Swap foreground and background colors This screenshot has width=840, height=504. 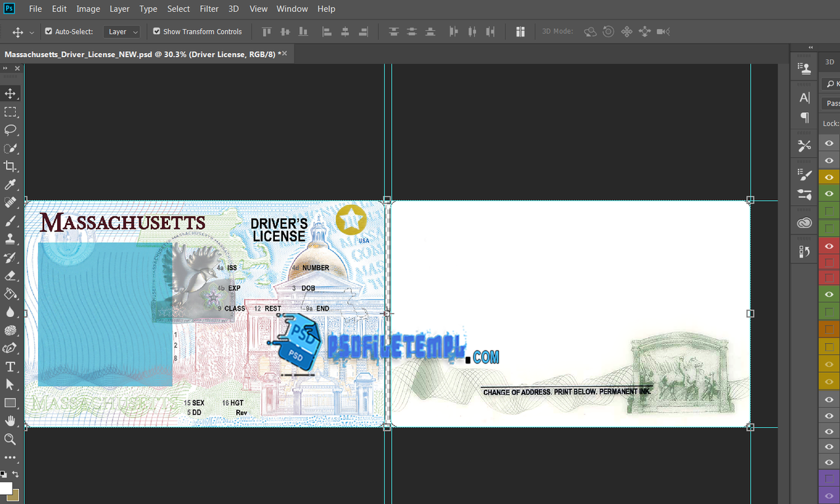coord(16,474)
